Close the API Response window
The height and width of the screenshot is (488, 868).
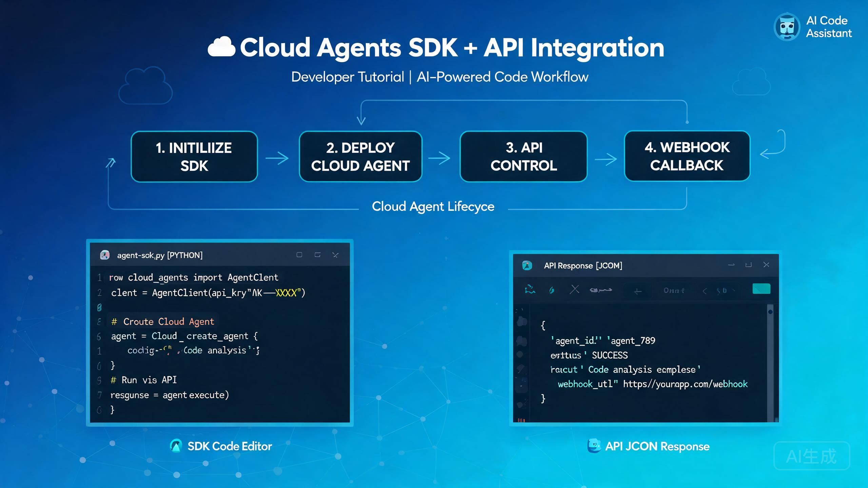pyautogui.click(x=766, y=265)
